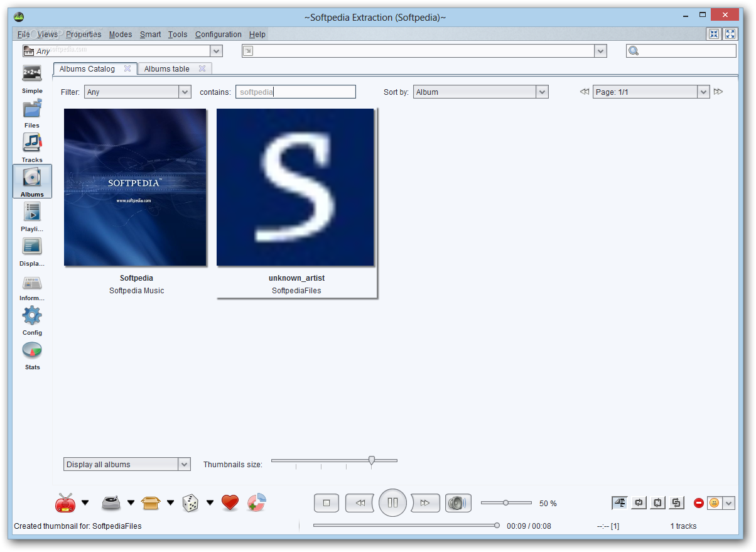Toggle the Karaoke mode button

619,502
